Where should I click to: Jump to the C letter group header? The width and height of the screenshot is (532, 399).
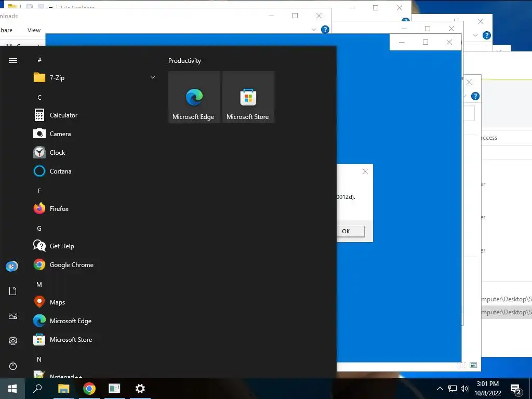coord(39,97)
